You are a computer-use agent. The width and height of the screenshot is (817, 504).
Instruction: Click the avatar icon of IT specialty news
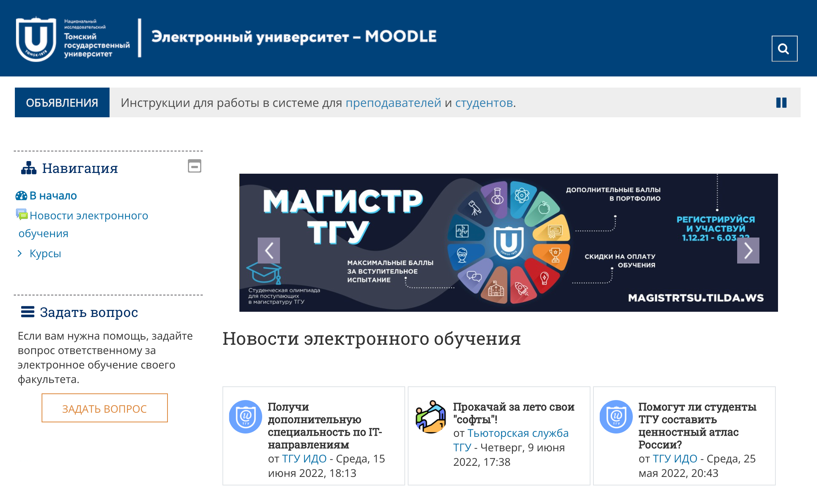pyautogui.click(x=245, y=417)
